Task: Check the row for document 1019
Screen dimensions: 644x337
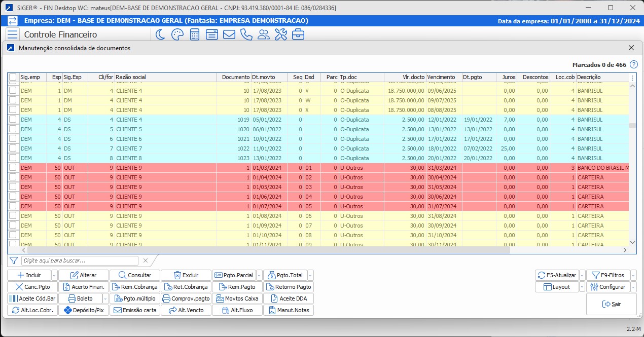Action: click(13, 120)
